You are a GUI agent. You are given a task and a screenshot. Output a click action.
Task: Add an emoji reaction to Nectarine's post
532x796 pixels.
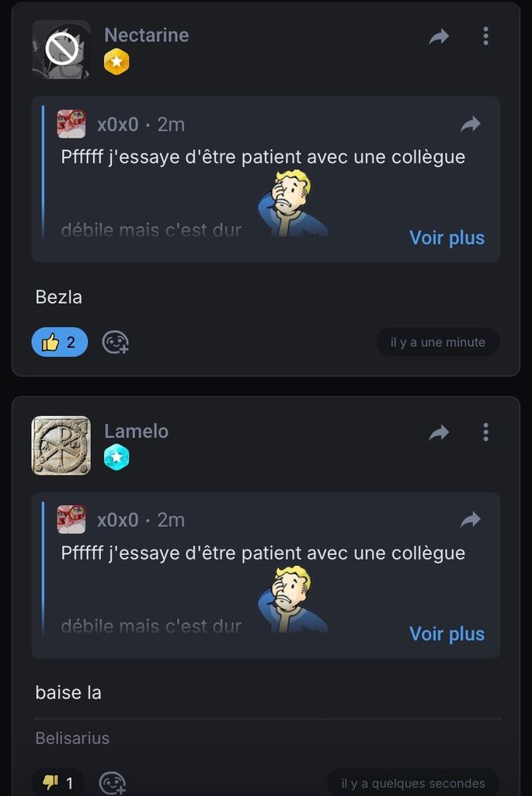(116, 342)
